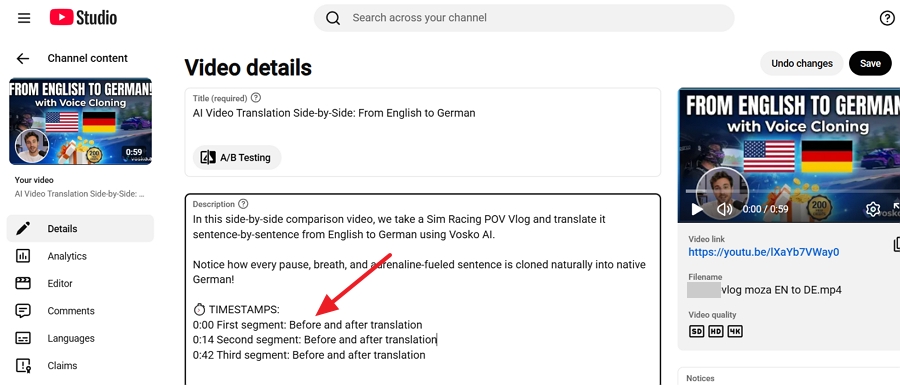Click the HD quality badge
The image size is (900, 385).
pyautogui.click(x=716, y=331)
